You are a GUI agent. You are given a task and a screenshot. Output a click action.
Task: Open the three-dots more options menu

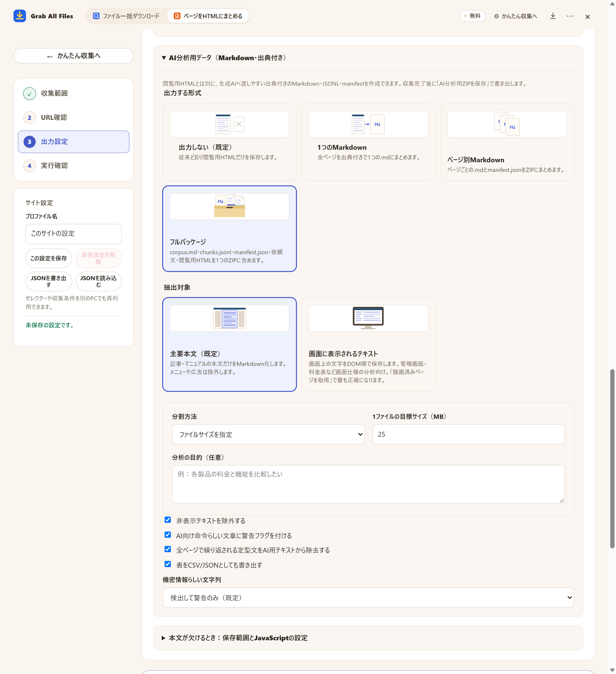[x=570, y=16]
